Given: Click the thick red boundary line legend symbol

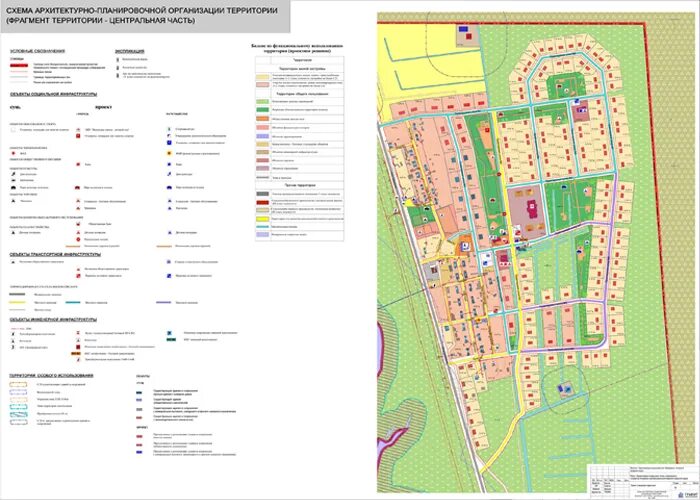Looking at the screenshot, I should pyautogui.click(x=19, y=65).
